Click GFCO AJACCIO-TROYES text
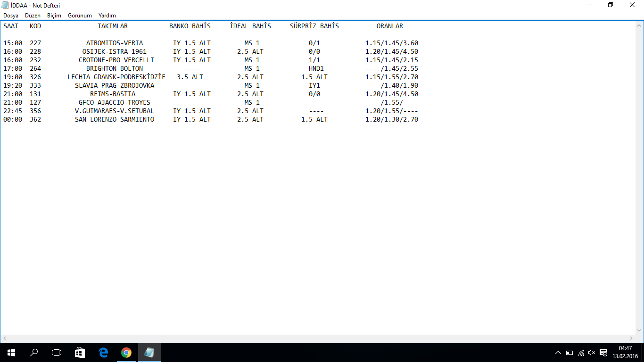This screenshot has height=362, width=644. click(x=115, y=102)
